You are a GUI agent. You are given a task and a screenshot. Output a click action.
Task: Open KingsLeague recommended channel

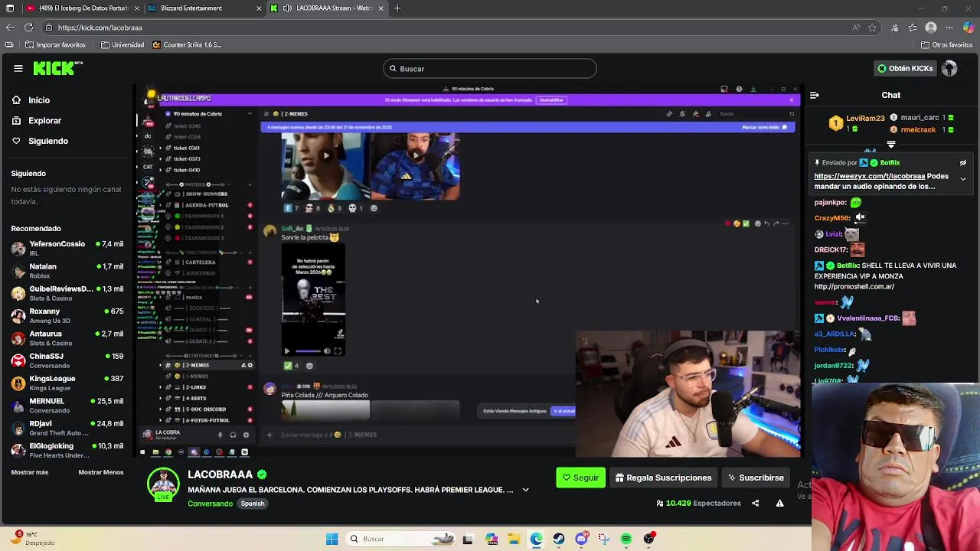67,383
